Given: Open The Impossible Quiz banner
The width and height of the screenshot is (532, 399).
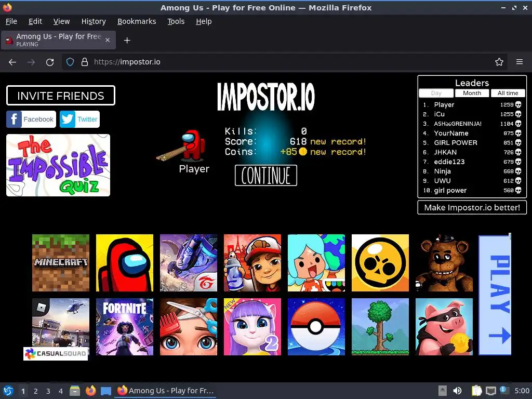Looking at the screenshot, I should [x=58, y=165].
